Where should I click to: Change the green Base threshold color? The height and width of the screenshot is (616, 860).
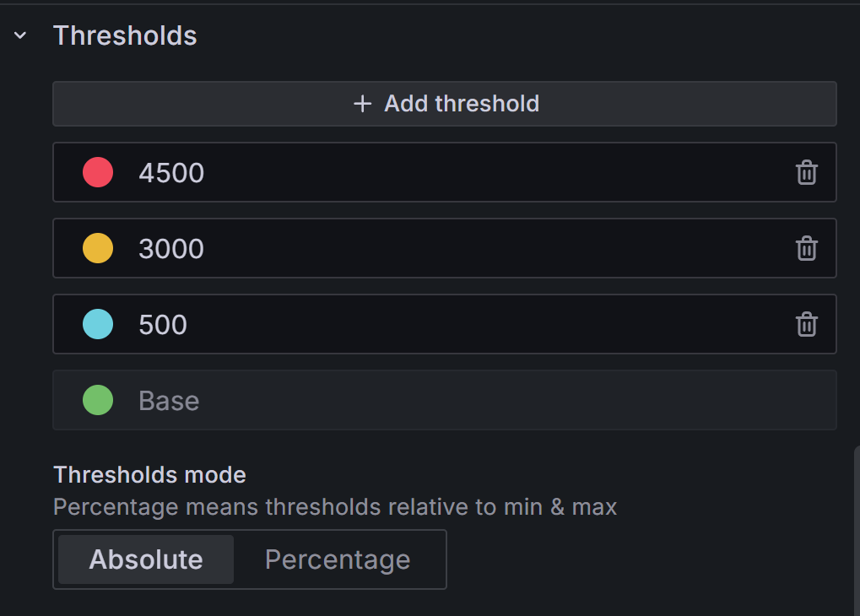click(98, 400)
